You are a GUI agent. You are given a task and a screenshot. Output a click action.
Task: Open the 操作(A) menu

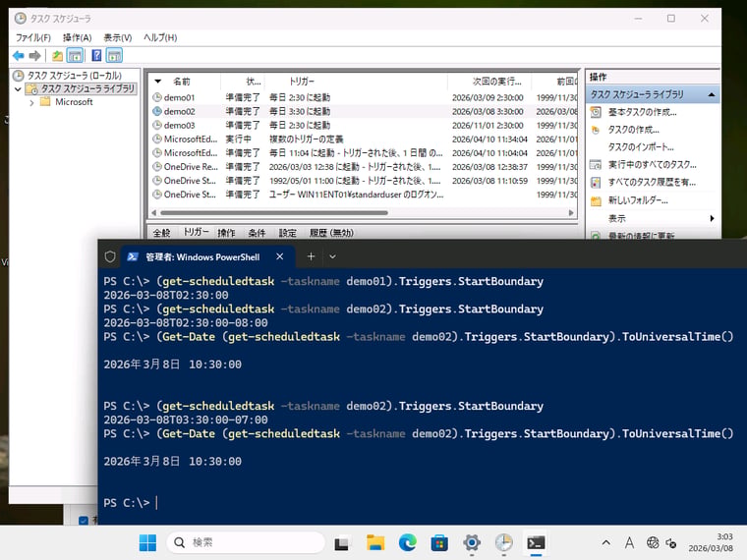(78, 37)
